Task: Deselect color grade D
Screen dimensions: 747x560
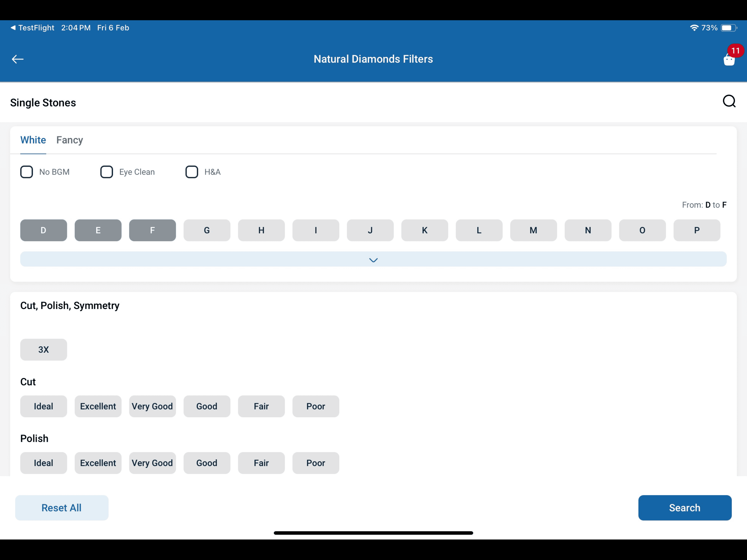Action: [43, 230]
